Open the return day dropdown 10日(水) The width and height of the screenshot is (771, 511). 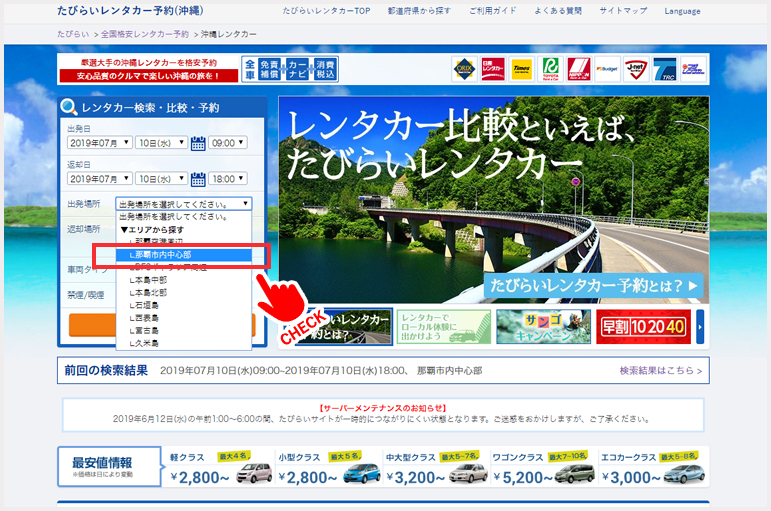[x=161, y=179]
